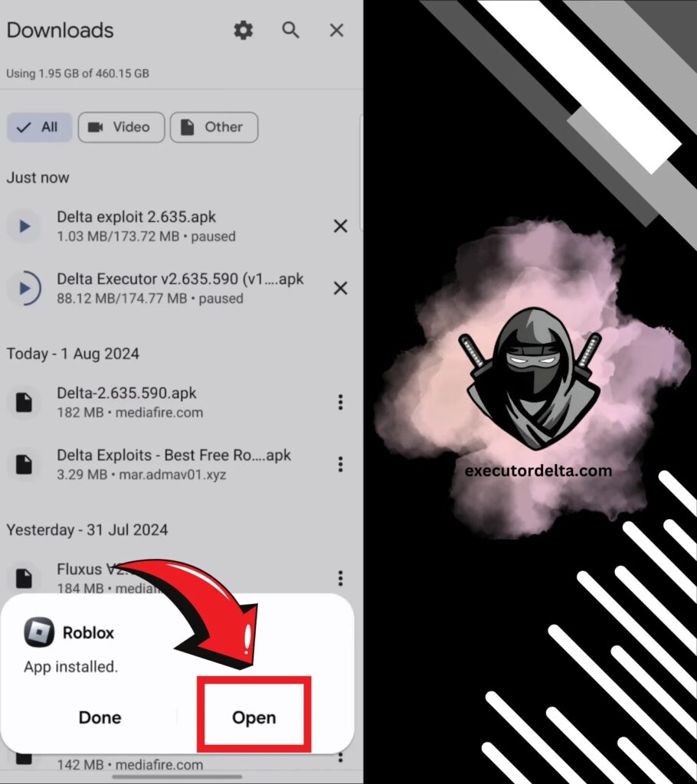697x784 pixels.
Task: Tap the search magnifier icon
Action: (x=290, y=31)
